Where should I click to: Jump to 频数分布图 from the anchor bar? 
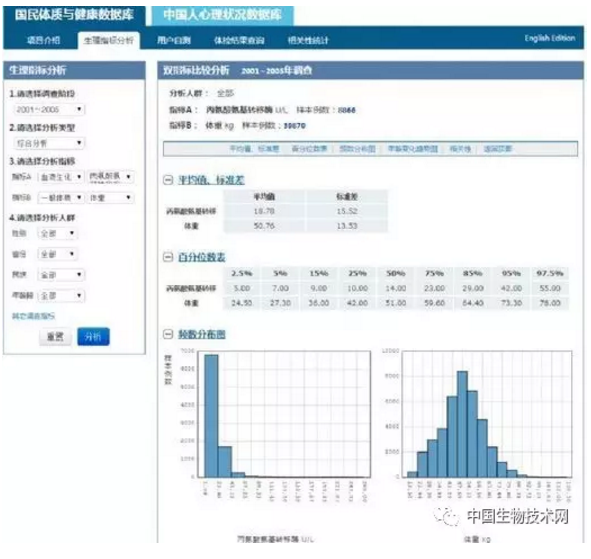click(x=357, y=149)
